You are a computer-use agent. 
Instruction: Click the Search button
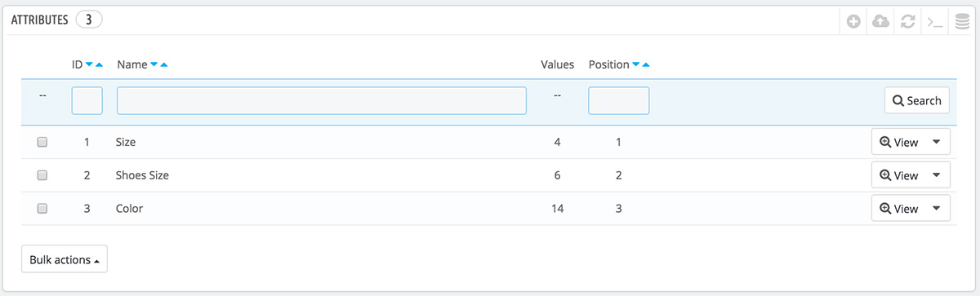(x=916, y=100)
